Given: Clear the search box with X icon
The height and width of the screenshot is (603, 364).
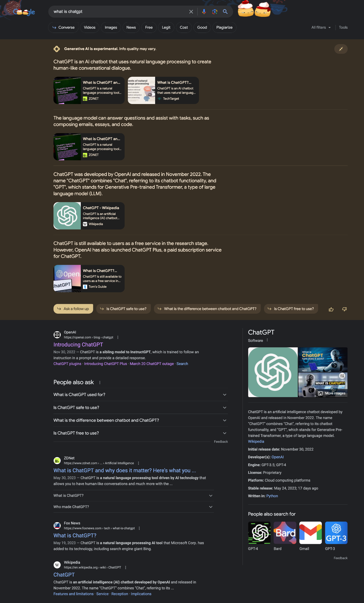Looking at the screenshot, I should click(x=191, y=11).
